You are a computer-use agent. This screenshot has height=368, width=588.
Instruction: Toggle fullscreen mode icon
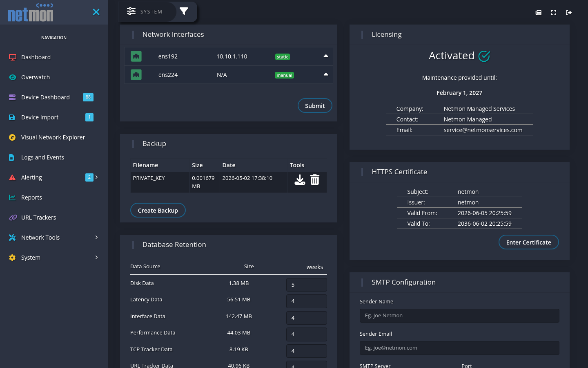coord(554,13)
